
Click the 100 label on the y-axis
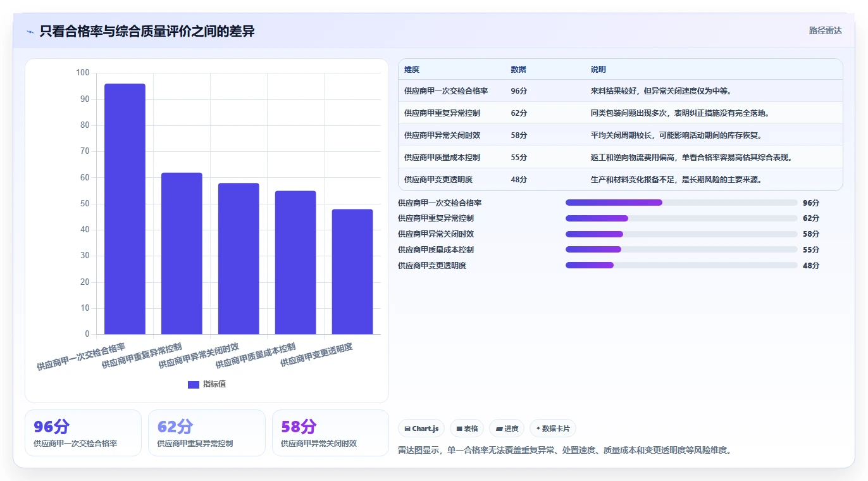coord(83,73)
